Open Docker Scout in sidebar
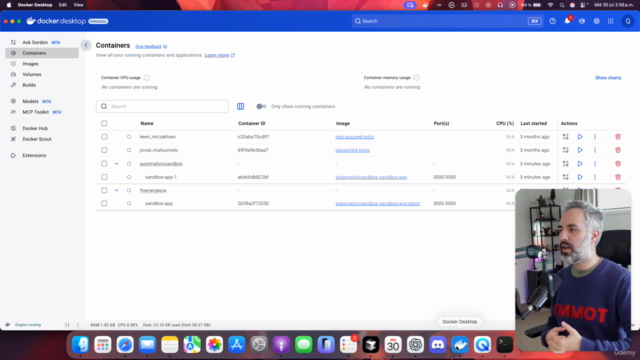Screen dimensions: 640x360 coord(42,139)
